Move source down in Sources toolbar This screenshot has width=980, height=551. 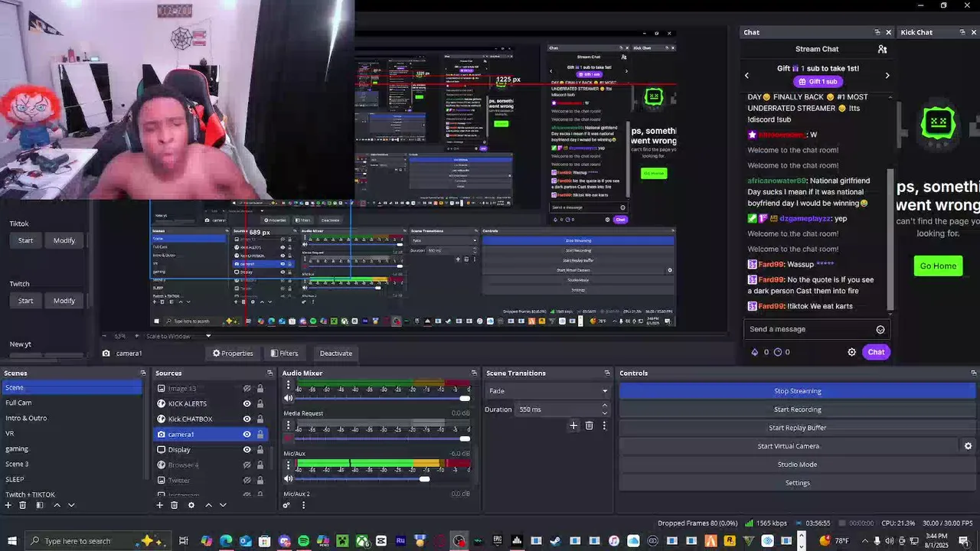(223, 505)
